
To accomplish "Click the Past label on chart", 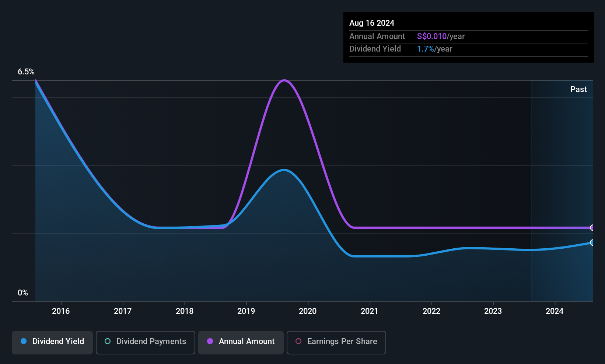I will 578,89.
